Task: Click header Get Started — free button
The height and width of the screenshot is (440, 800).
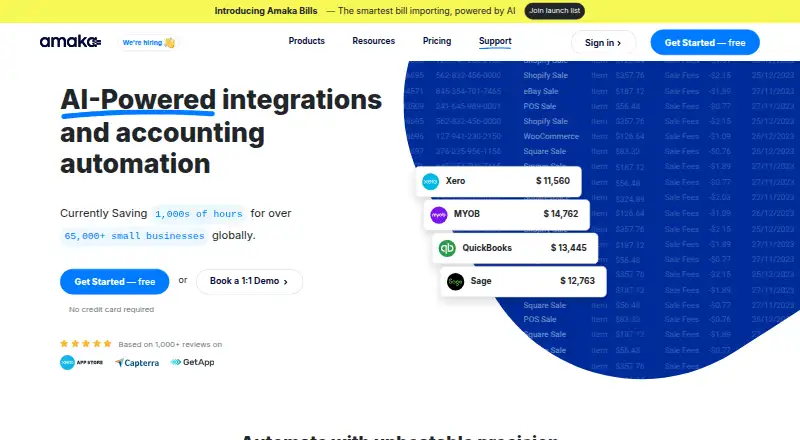Action: [x=705, y=42]
